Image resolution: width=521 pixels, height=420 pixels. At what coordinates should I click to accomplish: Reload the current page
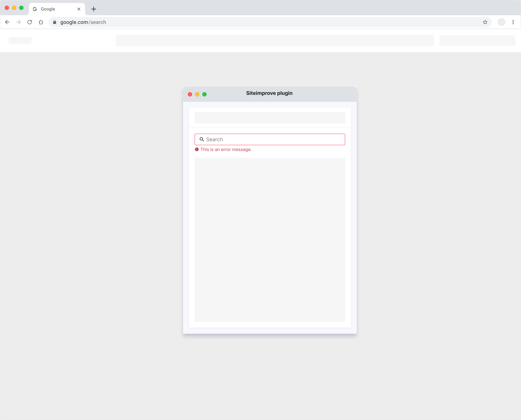pyautogui.click(x=29, y=22)
